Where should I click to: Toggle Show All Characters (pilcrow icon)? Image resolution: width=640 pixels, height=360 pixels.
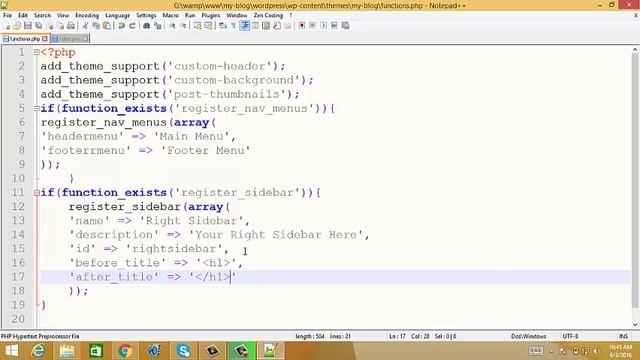[x=234, y=26]
